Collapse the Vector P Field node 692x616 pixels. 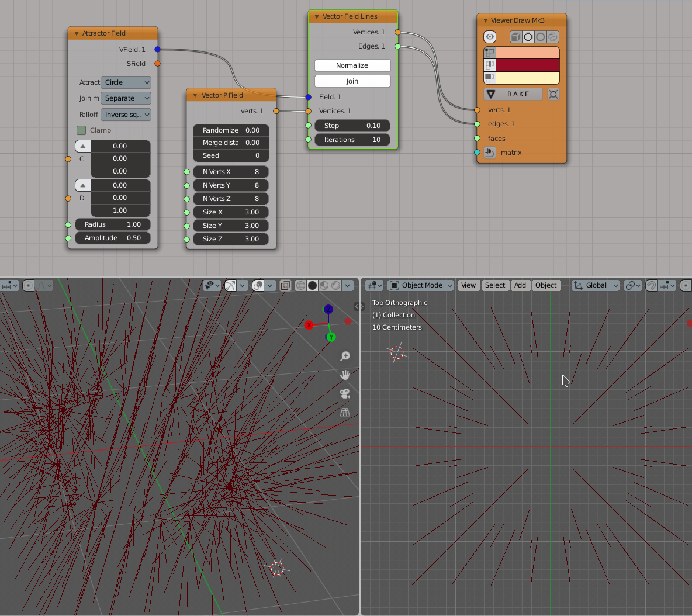click(195, 95)
